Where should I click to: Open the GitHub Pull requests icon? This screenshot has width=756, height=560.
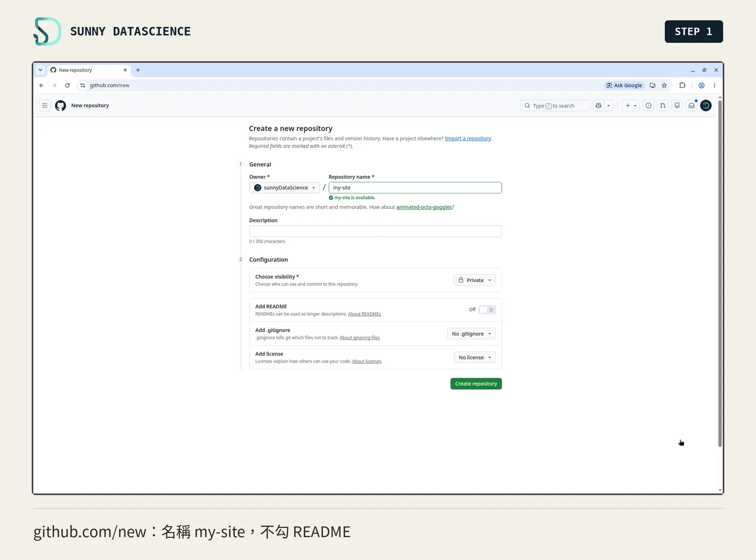coord(663,105)
